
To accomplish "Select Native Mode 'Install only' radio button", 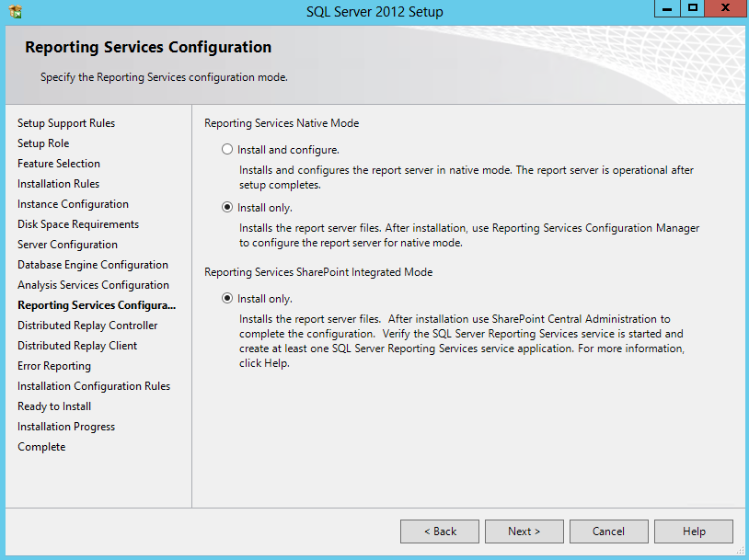I will 227,208.
